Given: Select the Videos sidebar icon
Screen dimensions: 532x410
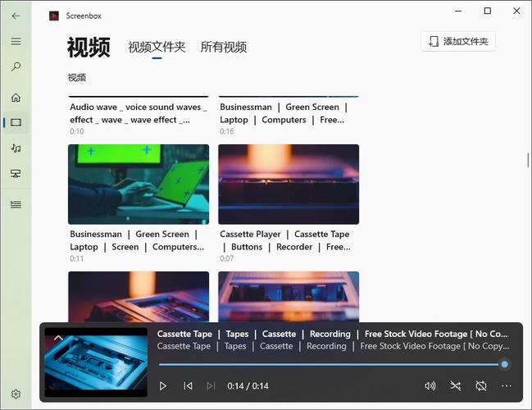Looking at the screenshot, I should [x=16, y=122].
